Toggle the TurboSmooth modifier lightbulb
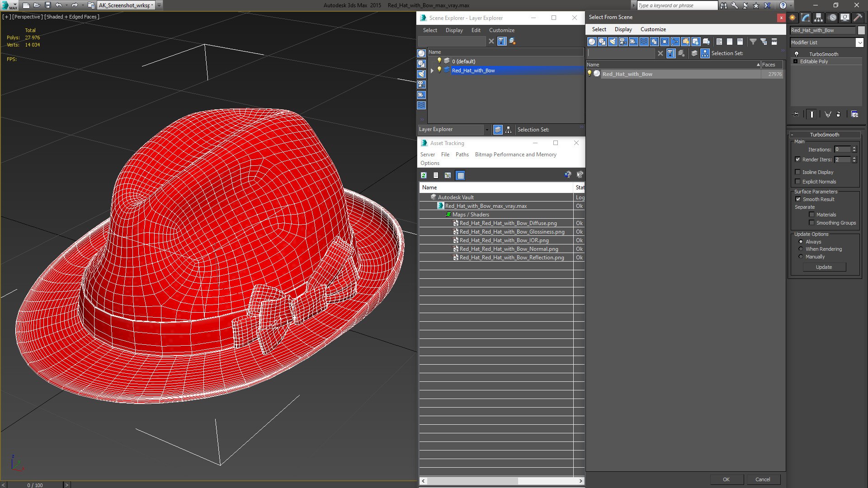 (x=797, y=54)
